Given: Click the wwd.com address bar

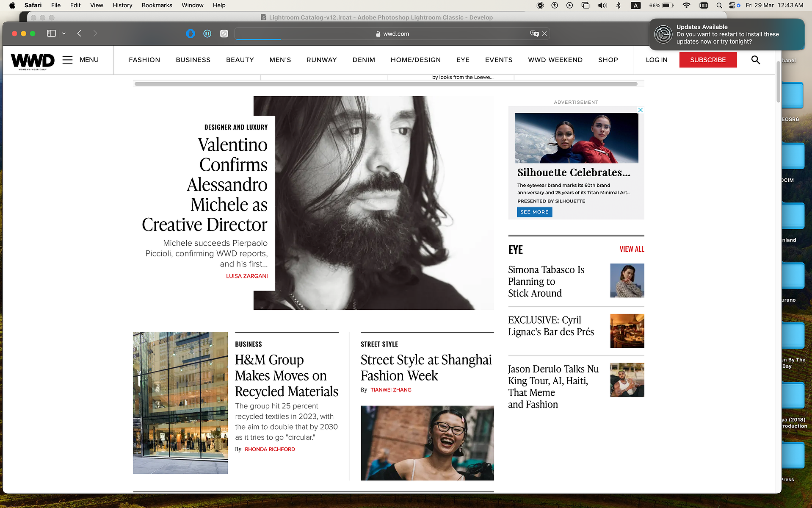Looking at the screenshot, I should (x=392, y=33).
